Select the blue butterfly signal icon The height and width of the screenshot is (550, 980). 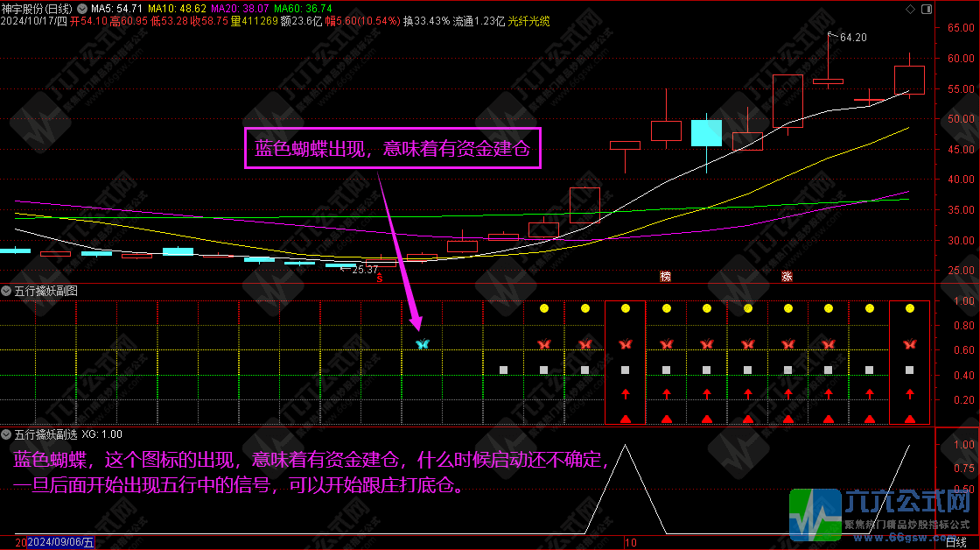[x=422, y=343]
